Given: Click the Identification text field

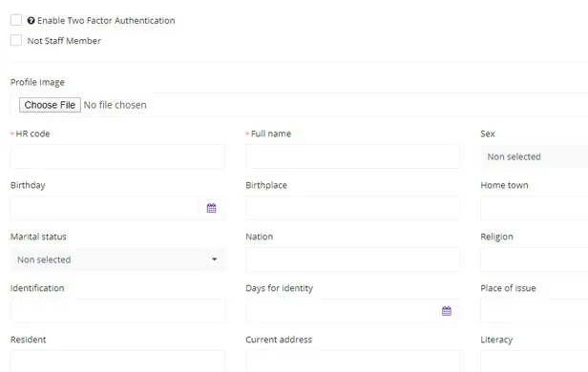Looking at the screenshot, I should [117, 311].
